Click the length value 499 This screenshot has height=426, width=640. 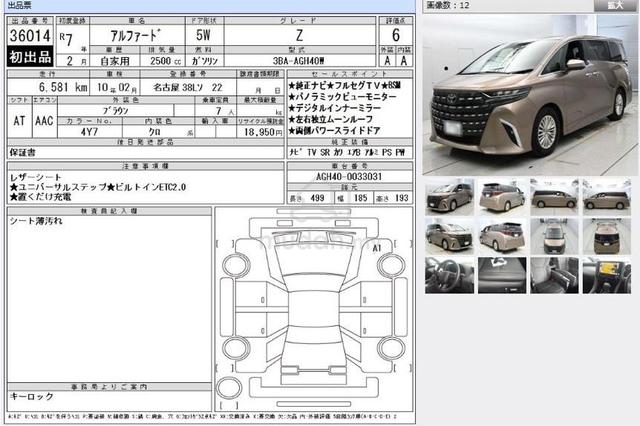(x=317, y=198)
